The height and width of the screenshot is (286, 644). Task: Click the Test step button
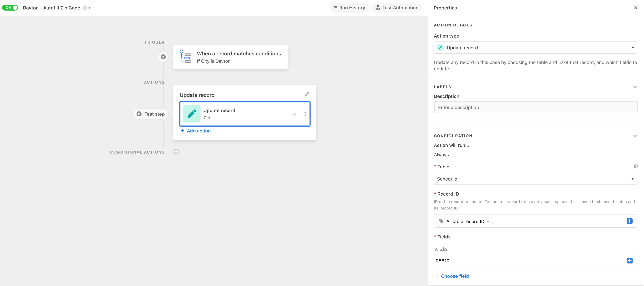click(150, 114)
